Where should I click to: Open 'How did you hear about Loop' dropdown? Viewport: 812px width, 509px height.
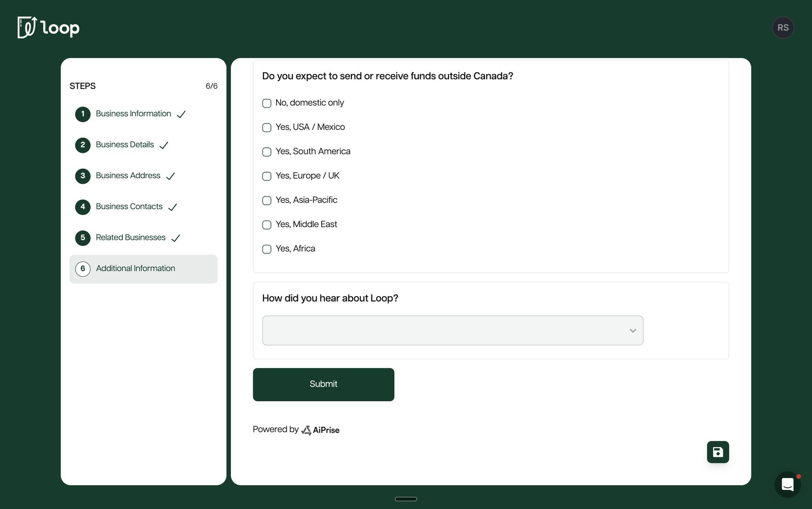pos(453,331)
